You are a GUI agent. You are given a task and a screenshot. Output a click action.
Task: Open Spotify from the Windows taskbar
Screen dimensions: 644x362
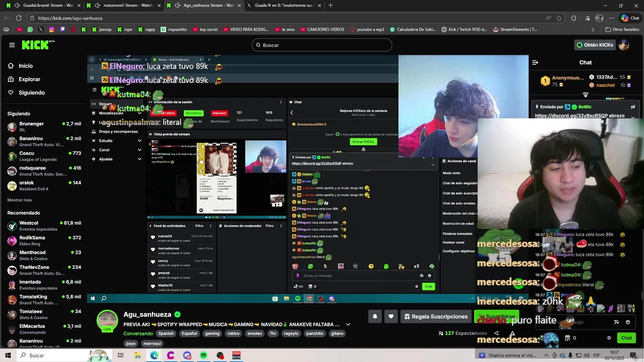[203, 355]
